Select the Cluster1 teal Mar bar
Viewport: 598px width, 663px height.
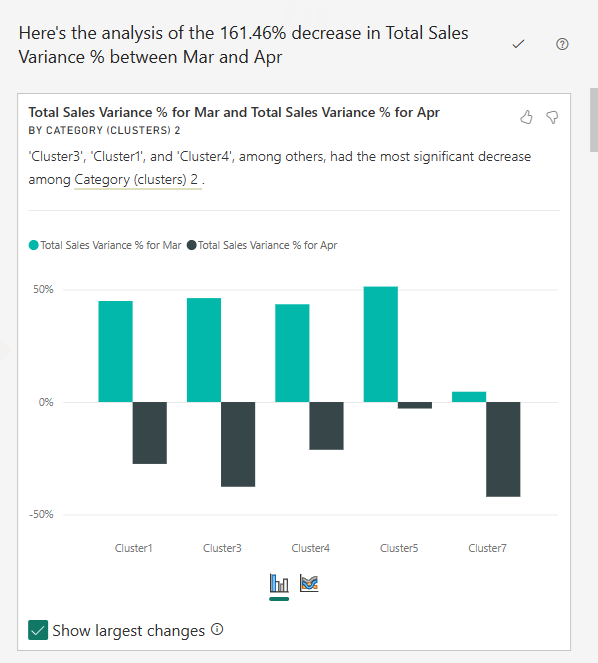click(x=115, y=351)
